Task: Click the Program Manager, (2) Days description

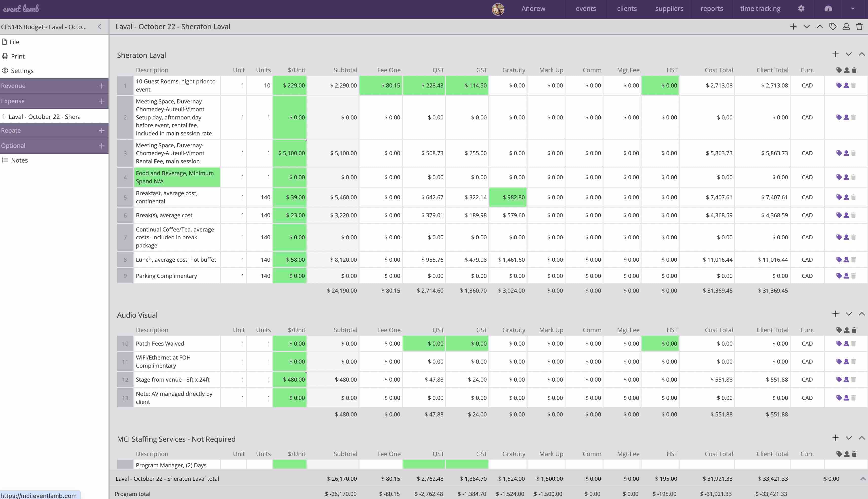Action: 177,465
